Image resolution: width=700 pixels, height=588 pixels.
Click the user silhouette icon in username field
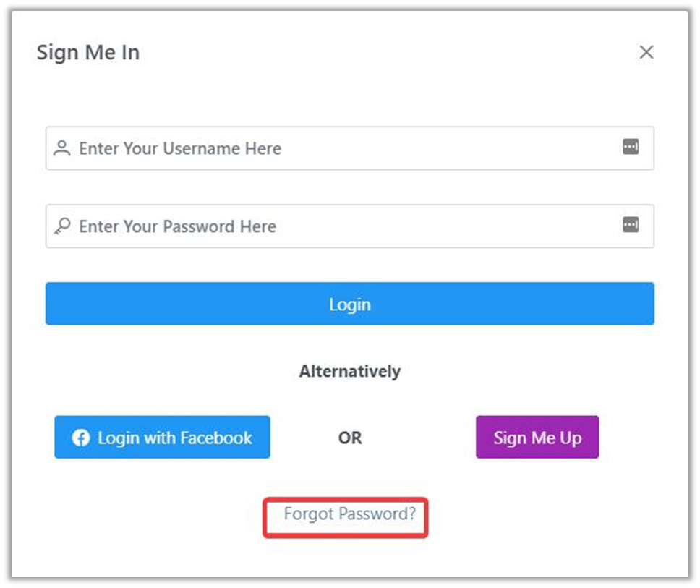[x=62, y=148]
